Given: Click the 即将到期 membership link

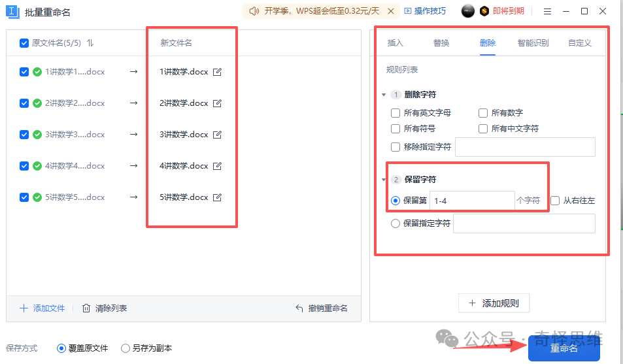Looking at the screenshot, I should [x=509, y=11].
